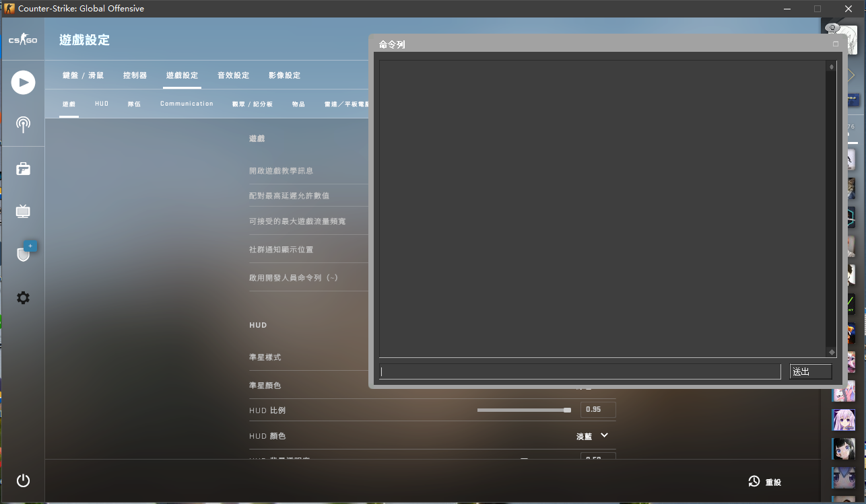Click the HUD 比例 slider
Image resolution: width=866 pixels, height=504 pixels.
pos(524,410)
